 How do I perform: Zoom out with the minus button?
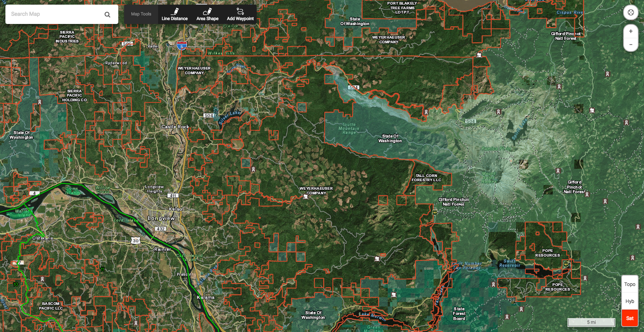click(x=630, y=44)
